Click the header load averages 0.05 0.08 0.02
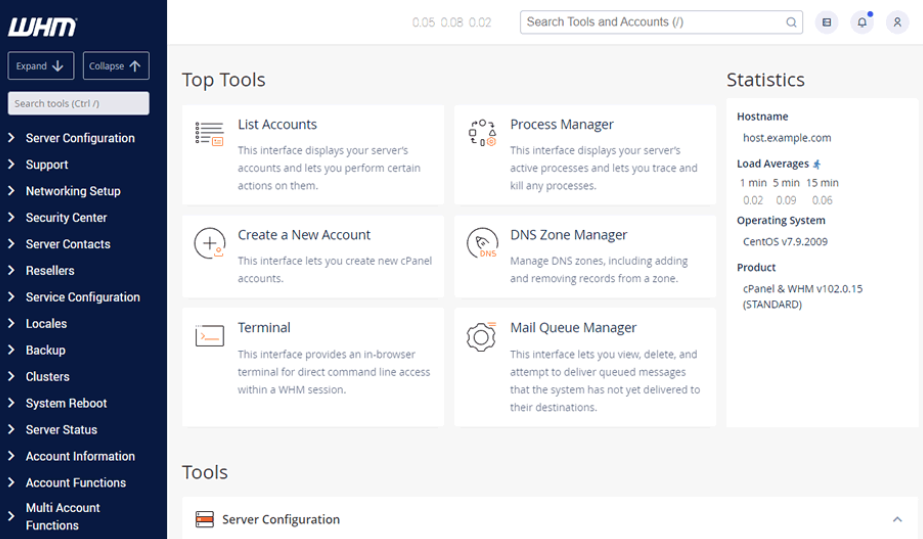Screen dimensions: 923x539 point(451,22)
